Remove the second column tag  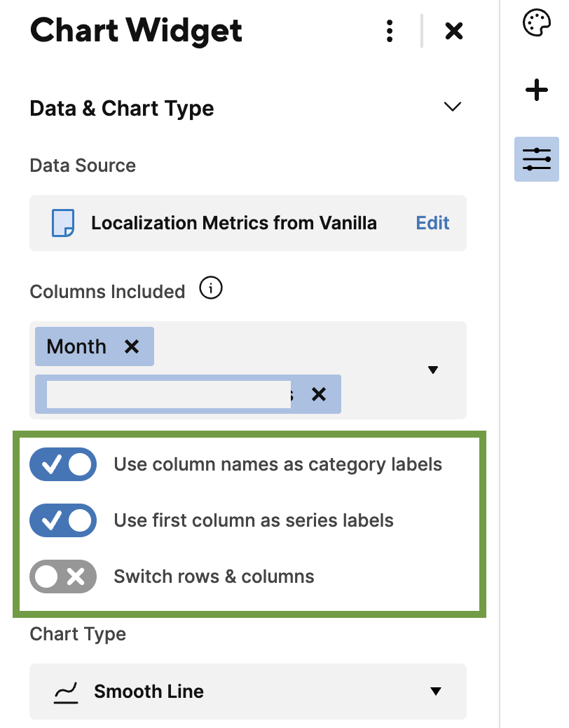pyautogui.click(x=319, y=394)
